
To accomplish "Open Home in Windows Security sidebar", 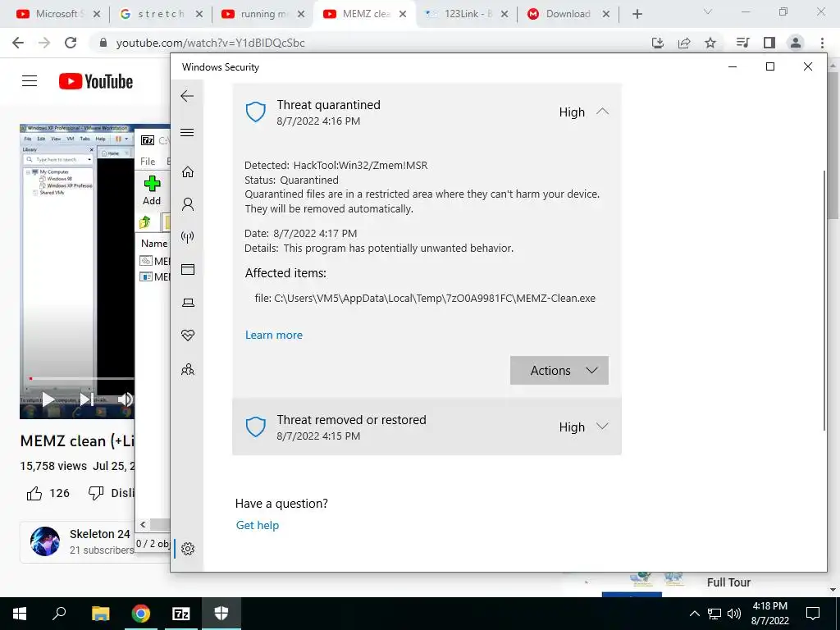I will coord(188,172).
